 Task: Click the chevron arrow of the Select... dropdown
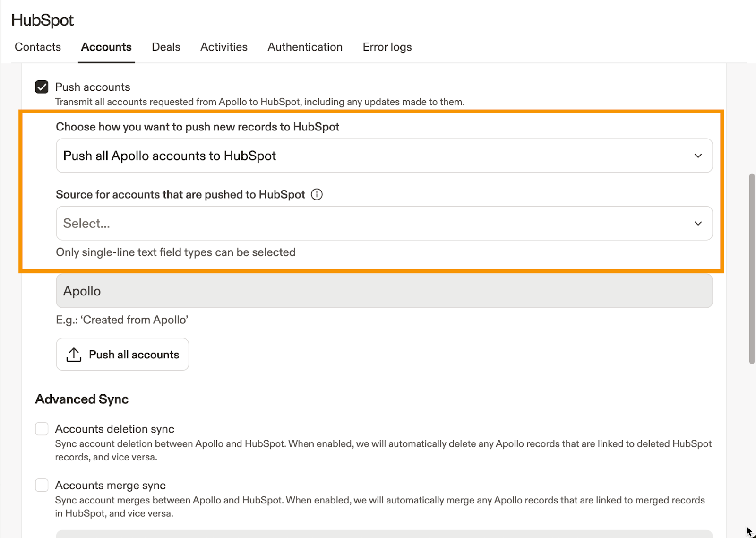698,224
